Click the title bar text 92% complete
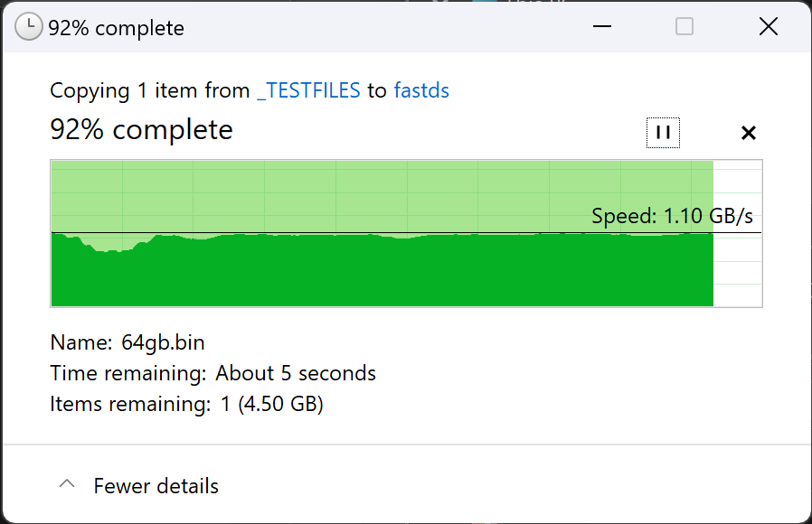Viewport: 812px width, 524px height. (x=116, y=28)
